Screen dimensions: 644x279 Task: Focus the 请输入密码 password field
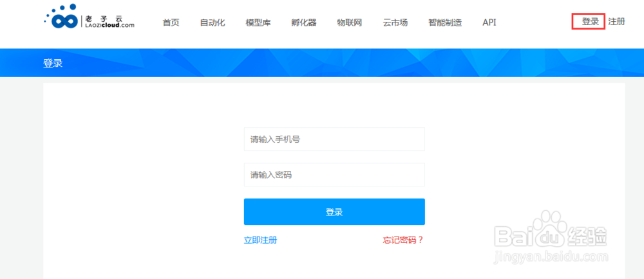[334, 175]
